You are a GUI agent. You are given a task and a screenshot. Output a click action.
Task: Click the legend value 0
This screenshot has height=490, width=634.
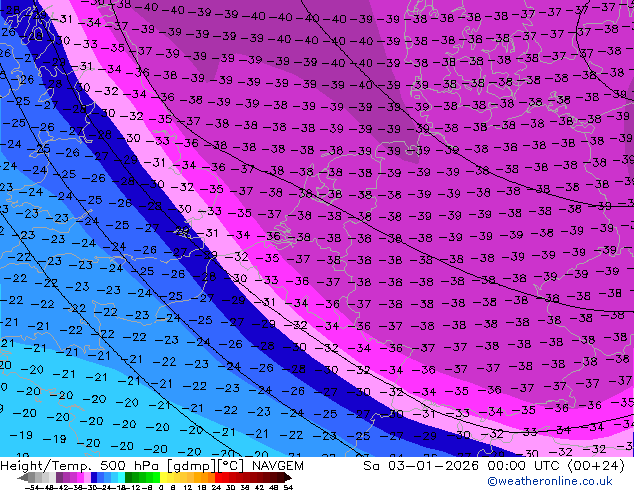point(161,488)
